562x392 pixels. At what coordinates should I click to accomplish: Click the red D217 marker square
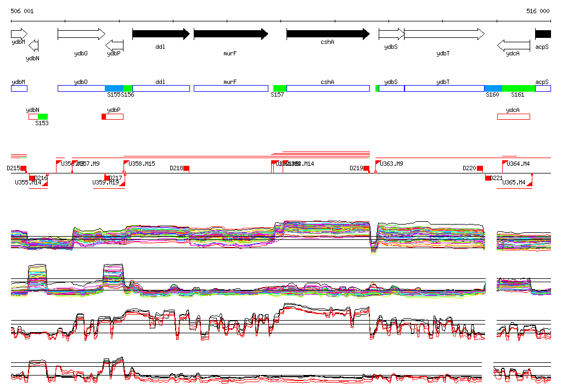(x=107, y=178)
